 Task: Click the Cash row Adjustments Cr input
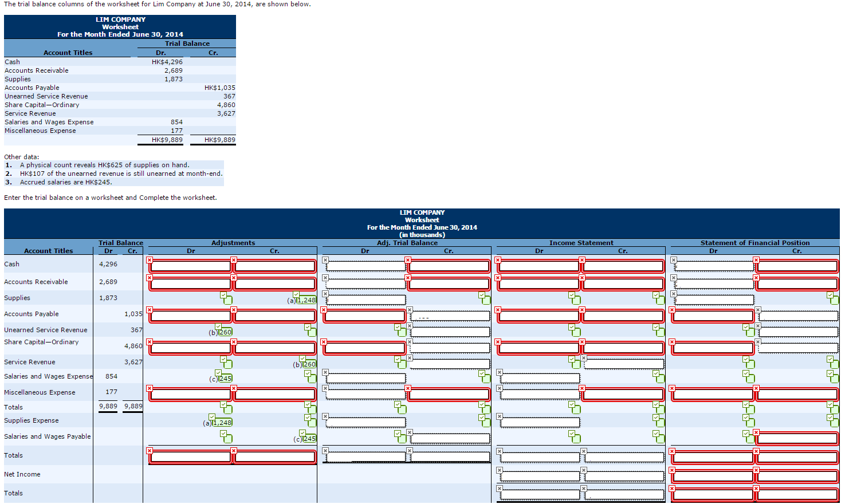coord(274,266)
